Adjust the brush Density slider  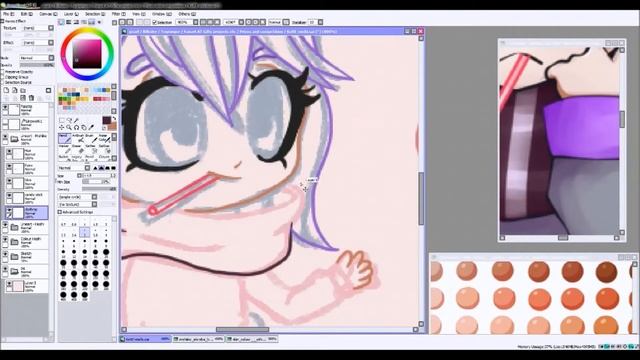[x=99, y=189]
